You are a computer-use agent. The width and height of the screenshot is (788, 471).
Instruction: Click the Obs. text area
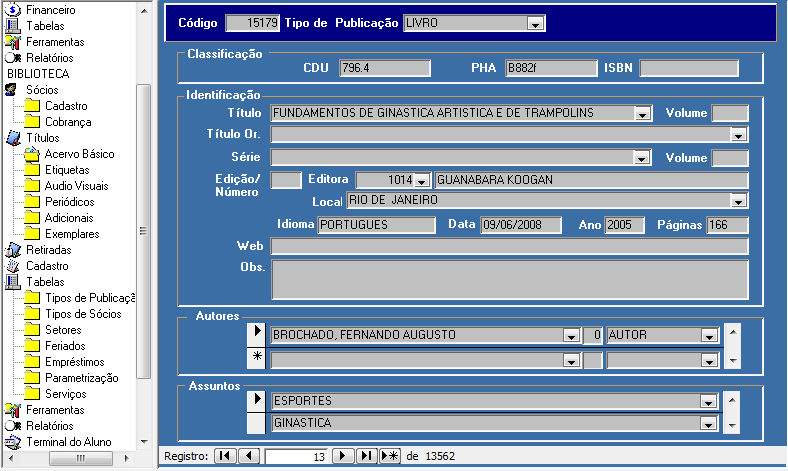[x=510, y=279]
